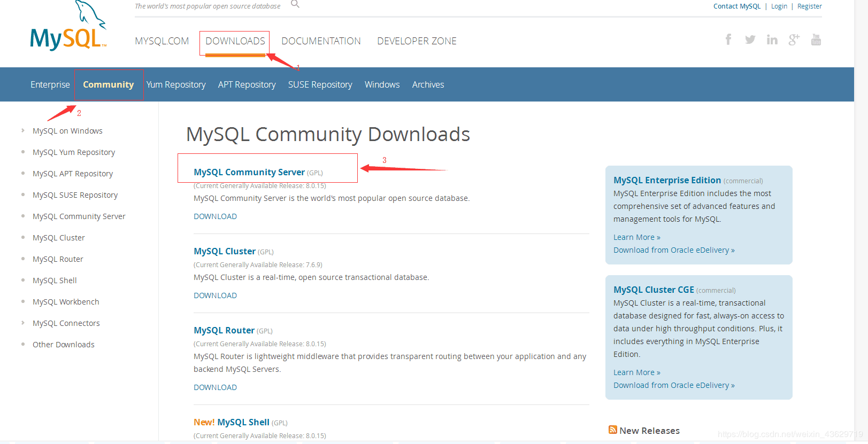Viewport: 868px width, 444px height.
Task: Open the search magnifier icon
Action: (x=295, y=4)
